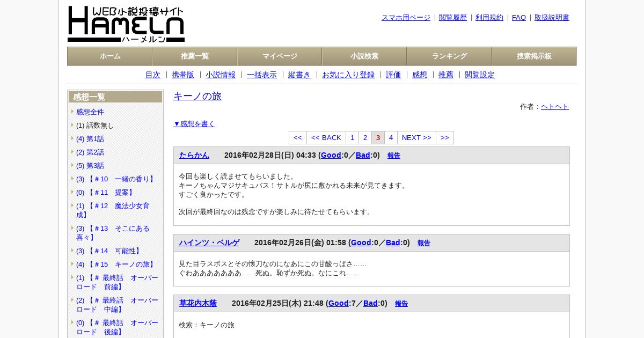This screenshot has width=644, height=338.
Task: Select current page 3 button
Action: (x=378, y=138)
